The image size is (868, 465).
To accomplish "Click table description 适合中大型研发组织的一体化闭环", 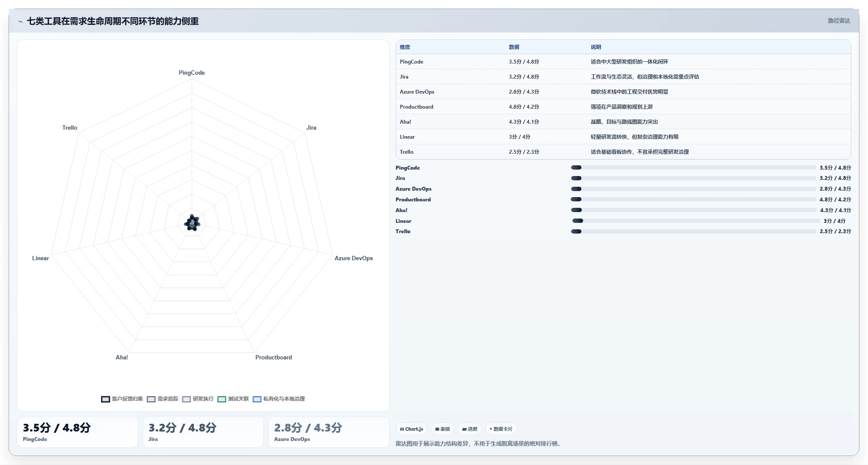I will (x=630, y=62).
